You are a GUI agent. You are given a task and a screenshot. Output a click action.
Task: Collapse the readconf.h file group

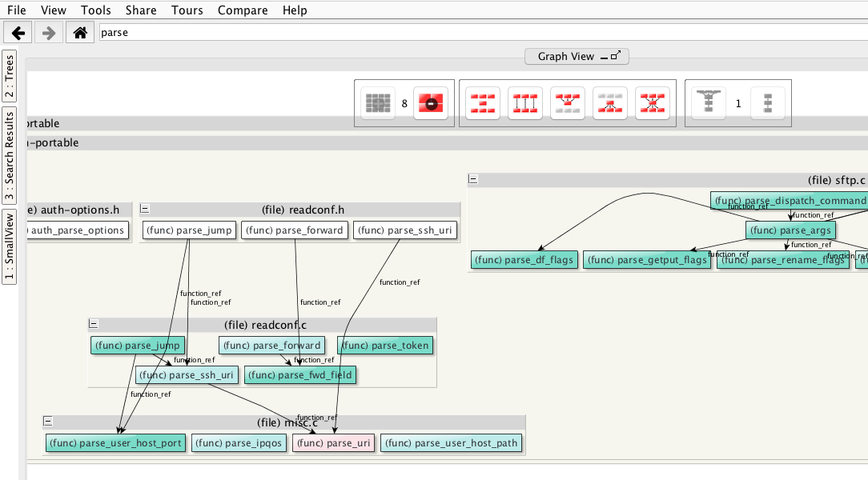[145, 209]
